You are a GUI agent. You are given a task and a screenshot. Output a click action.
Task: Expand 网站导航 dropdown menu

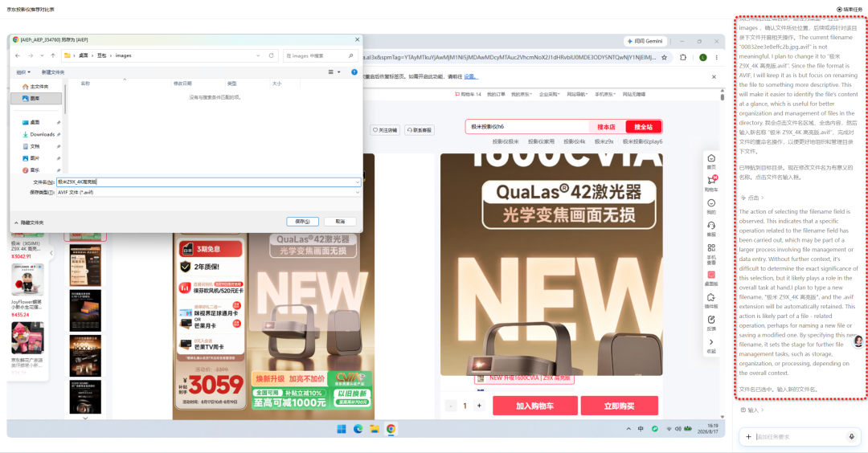tap(577, 95)
